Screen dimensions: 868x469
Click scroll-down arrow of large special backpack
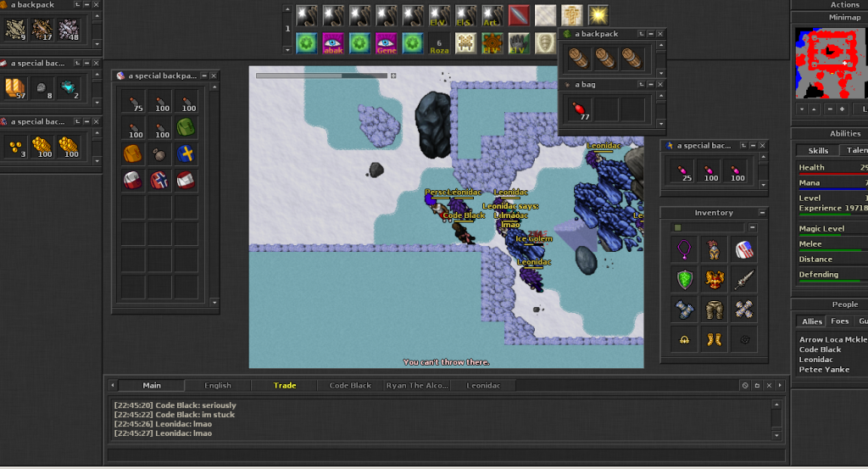214,302
